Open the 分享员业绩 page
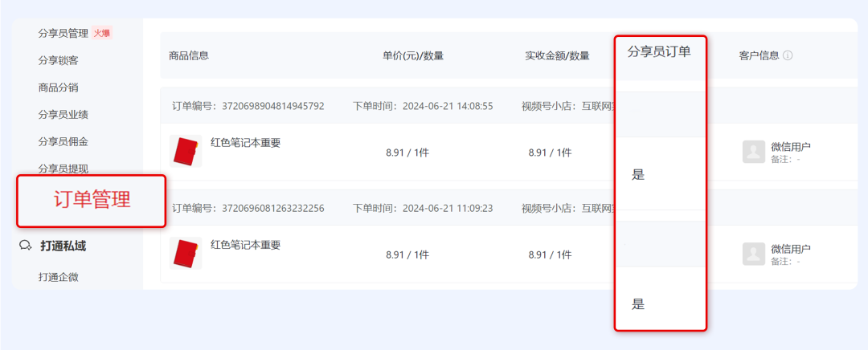 click(63, 115)
